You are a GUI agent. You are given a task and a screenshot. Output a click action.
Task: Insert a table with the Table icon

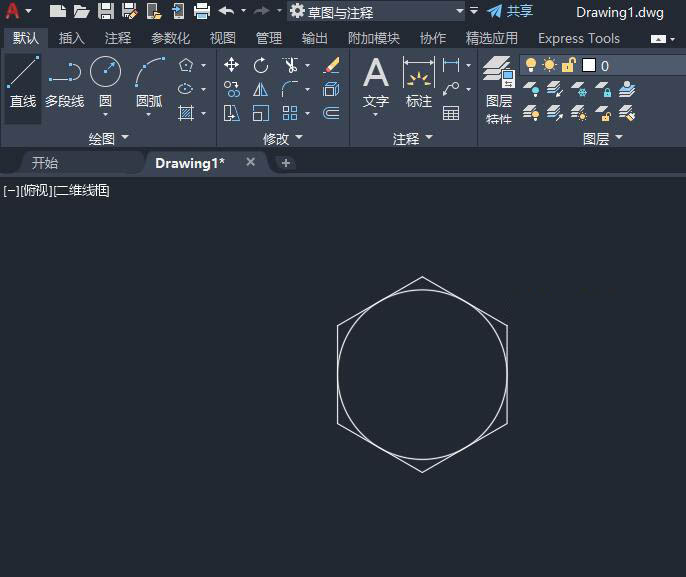(x=451, y=113)
